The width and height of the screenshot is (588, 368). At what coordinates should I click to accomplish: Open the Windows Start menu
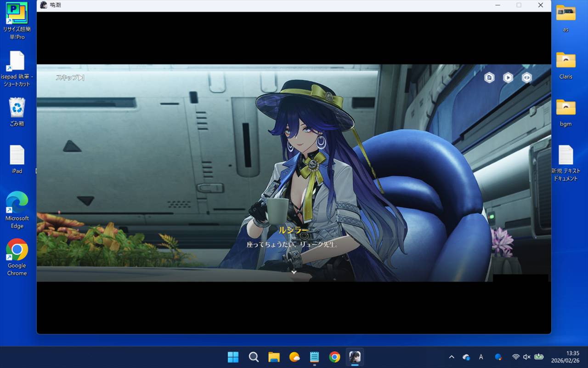point(233,357)
